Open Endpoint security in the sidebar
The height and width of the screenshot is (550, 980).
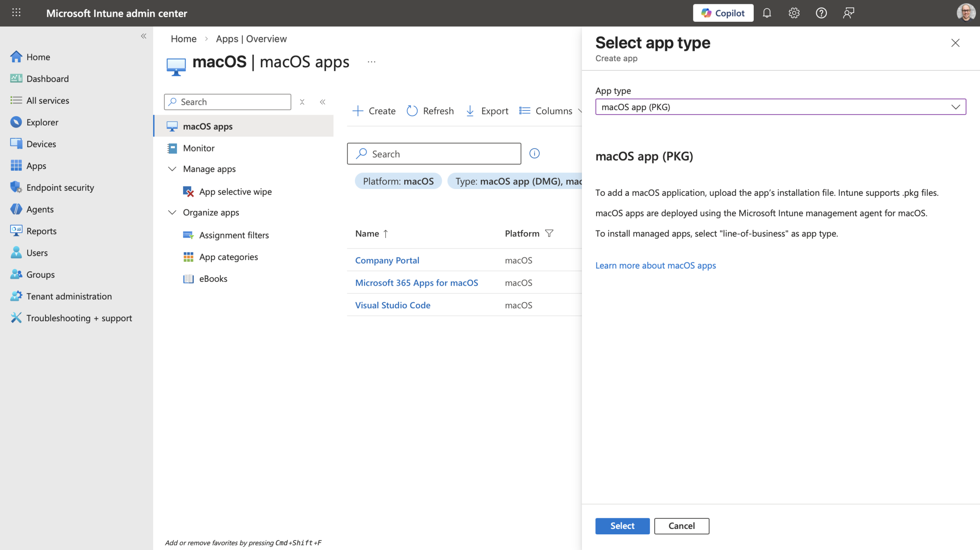(60, 187)
